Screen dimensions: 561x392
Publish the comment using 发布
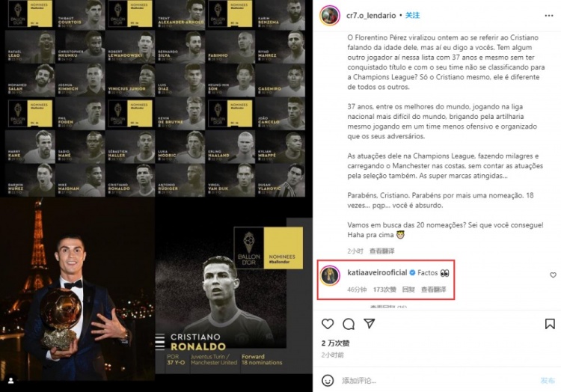[548, 381]
